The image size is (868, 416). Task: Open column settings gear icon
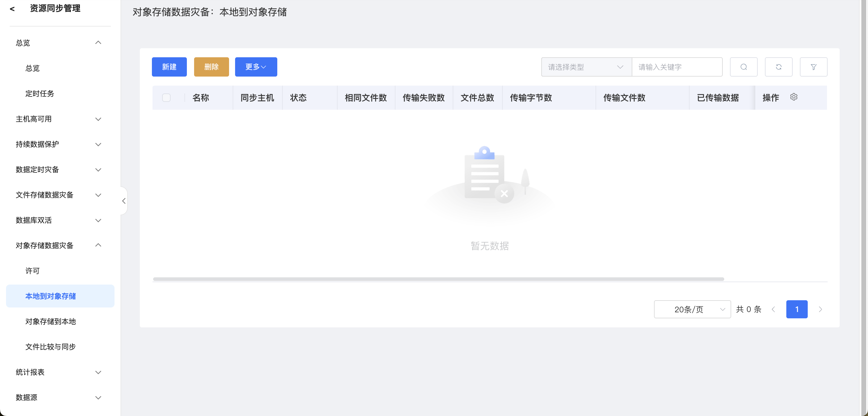794,97
